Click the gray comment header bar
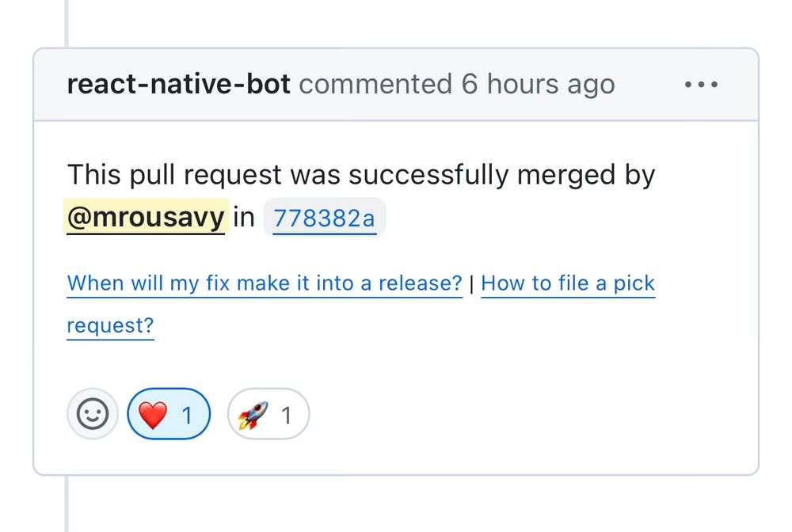This screenshot has height=532, width=792. click(x=396, y=84)
